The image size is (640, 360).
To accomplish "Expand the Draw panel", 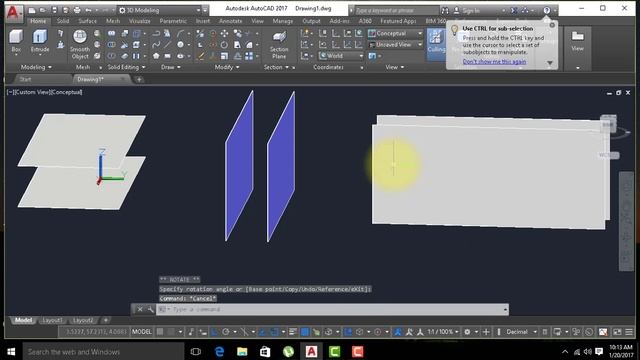I will point(171,67).
